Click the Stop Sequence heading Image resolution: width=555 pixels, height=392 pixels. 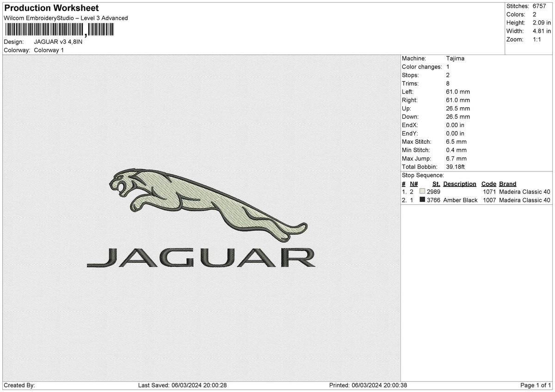pyautogui.click(x=423, y=175)
